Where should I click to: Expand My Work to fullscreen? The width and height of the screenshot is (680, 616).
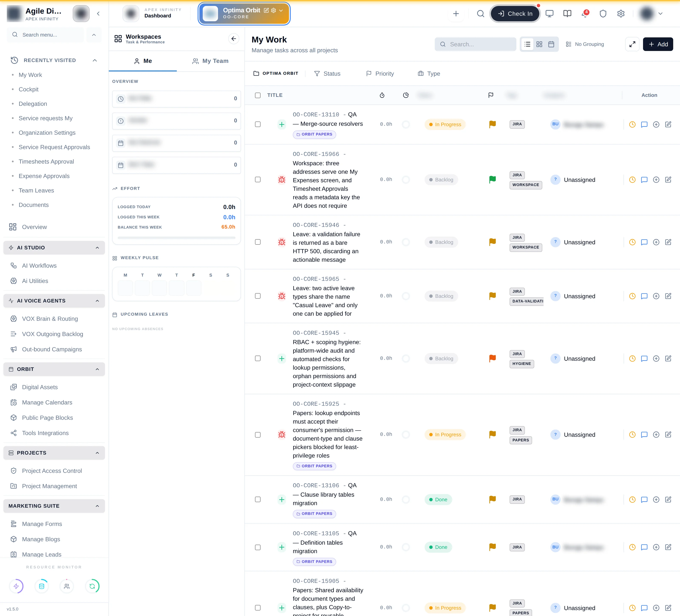click(632, 44)
